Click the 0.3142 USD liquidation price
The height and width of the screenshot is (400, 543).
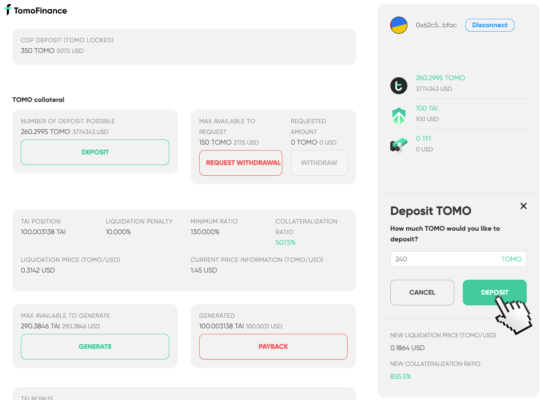point(38,270)
